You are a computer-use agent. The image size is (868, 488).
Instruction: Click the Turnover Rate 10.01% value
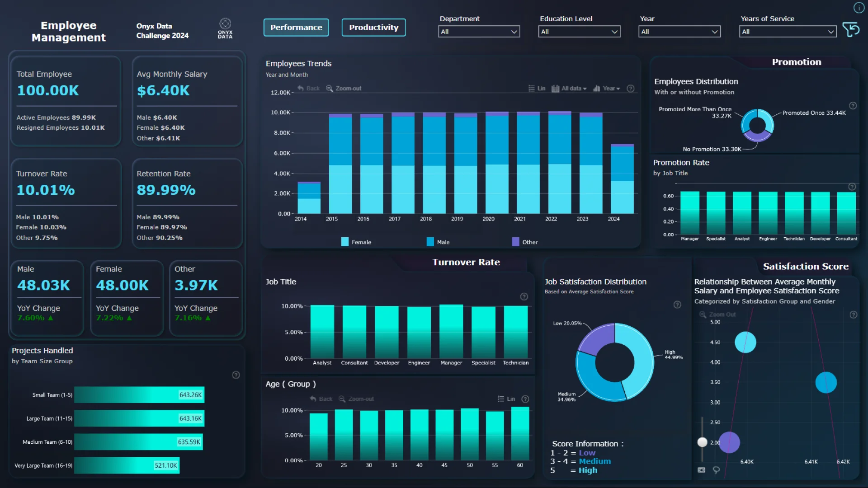(46, 190)
